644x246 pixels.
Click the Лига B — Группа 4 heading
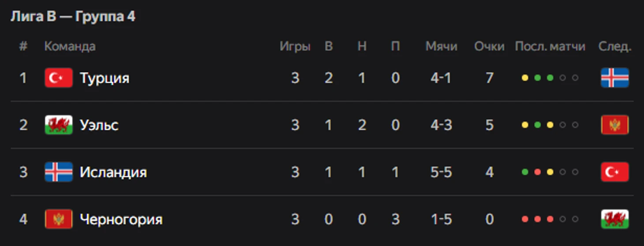pyautogui.click(x=73, y=17)
